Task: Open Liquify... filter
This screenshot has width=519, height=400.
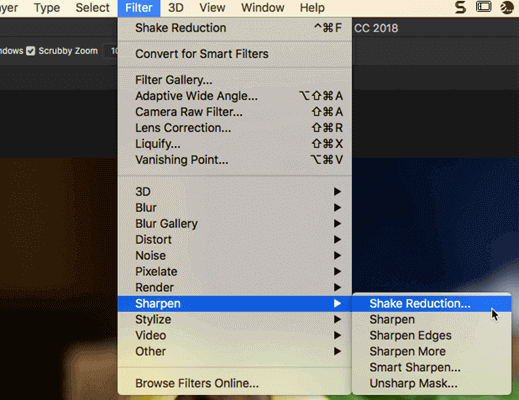Action: pyautogui.click(x=235, y=144)
